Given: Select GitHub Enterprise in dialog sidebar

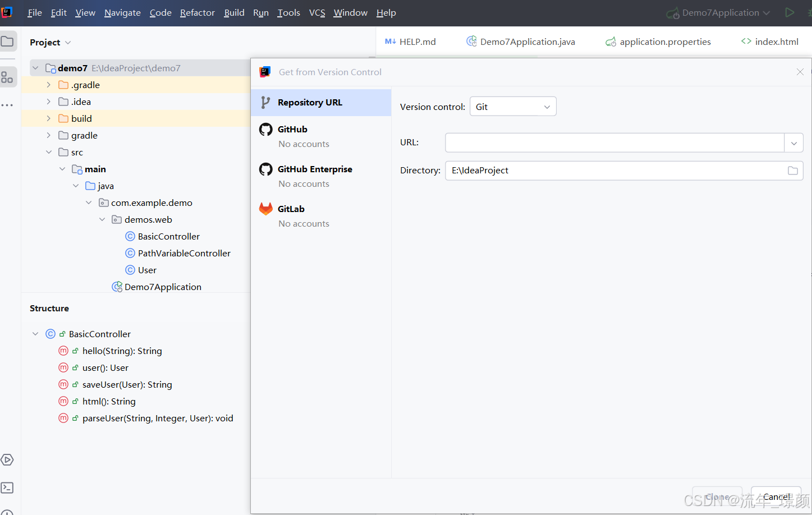Looking at the screenshot, I should tap(321, 176).
